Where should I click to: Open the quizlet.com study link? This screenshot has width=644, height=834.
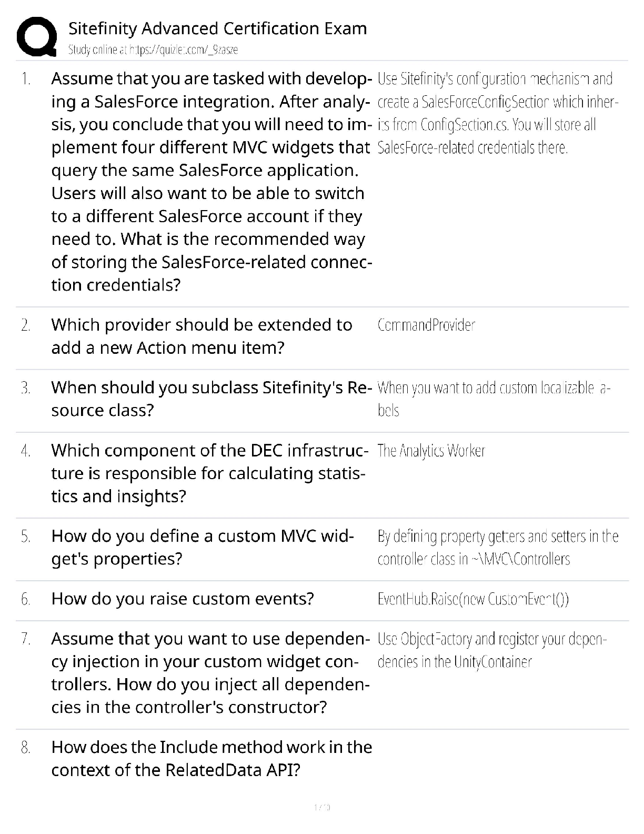(x=153, y=50)
